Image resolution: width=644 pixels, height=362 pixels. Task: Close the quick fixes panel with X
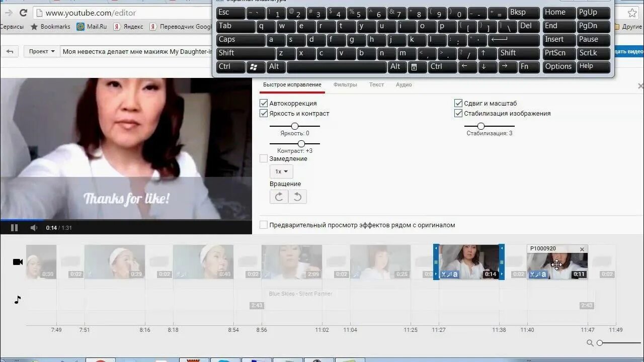coord(640,86)
